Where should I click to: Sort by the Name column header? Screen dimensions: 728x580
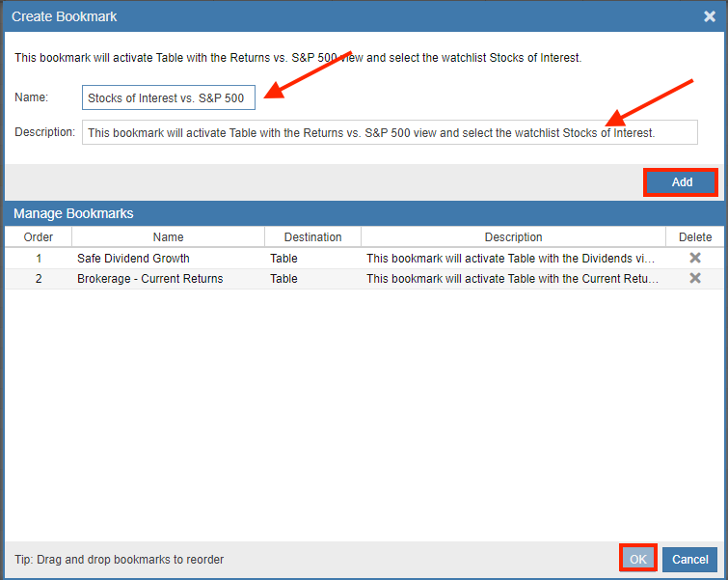point(169,237)
